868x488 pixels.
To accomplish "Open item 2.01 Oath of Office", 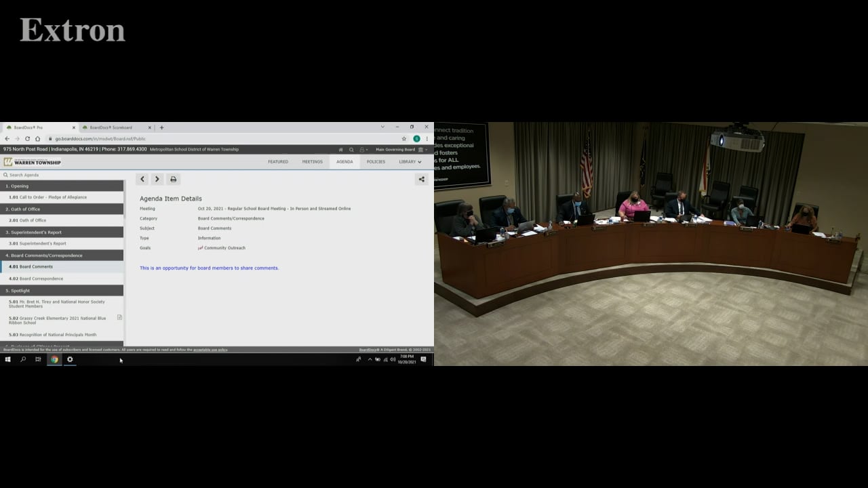I will coord(62,220).
